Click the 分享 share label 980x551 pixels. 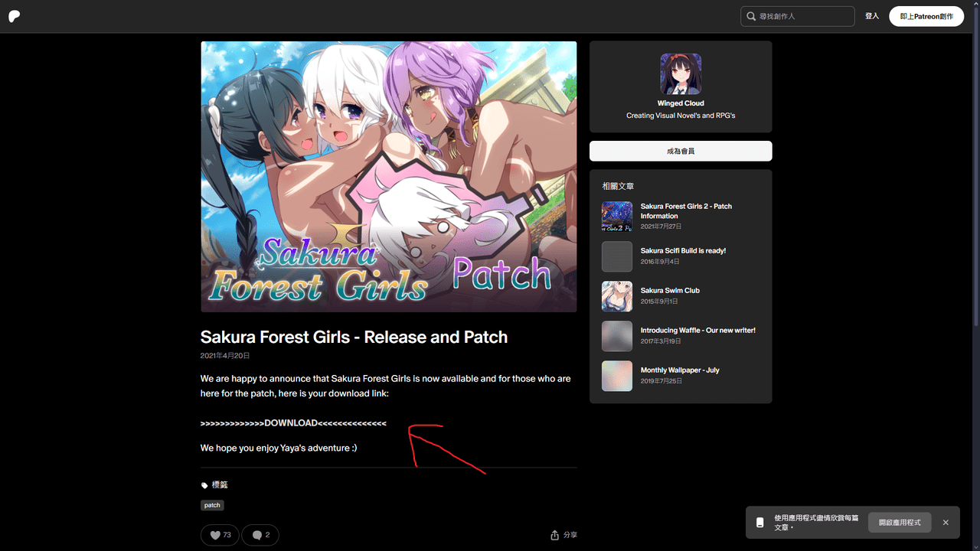coord(570,535)
